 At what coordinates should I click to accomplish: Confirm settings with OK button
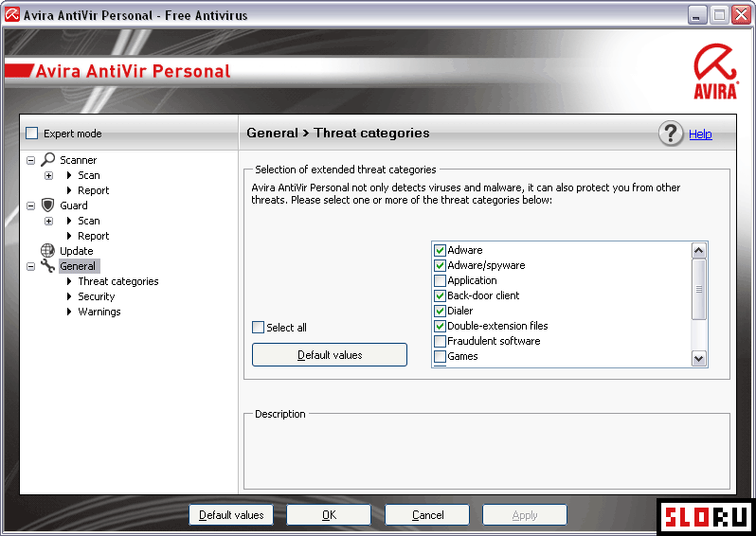pos(329,515)
